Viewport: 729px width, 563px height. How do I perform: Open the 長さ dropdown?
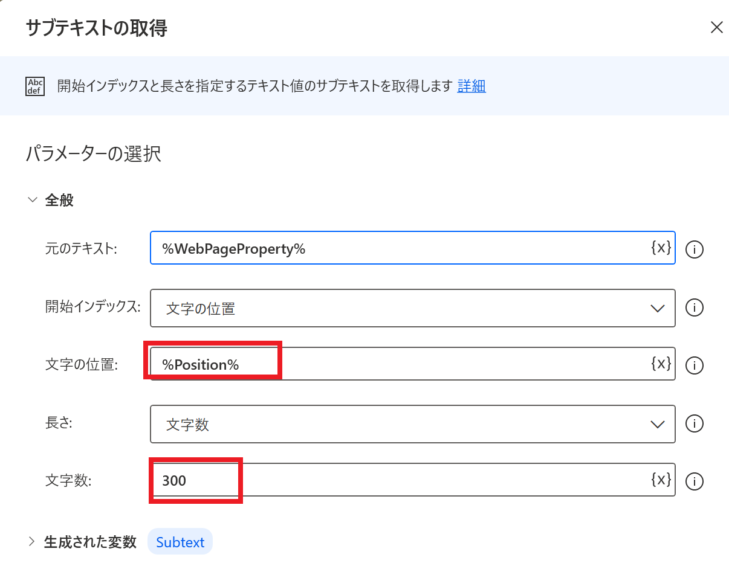point(412,424)
